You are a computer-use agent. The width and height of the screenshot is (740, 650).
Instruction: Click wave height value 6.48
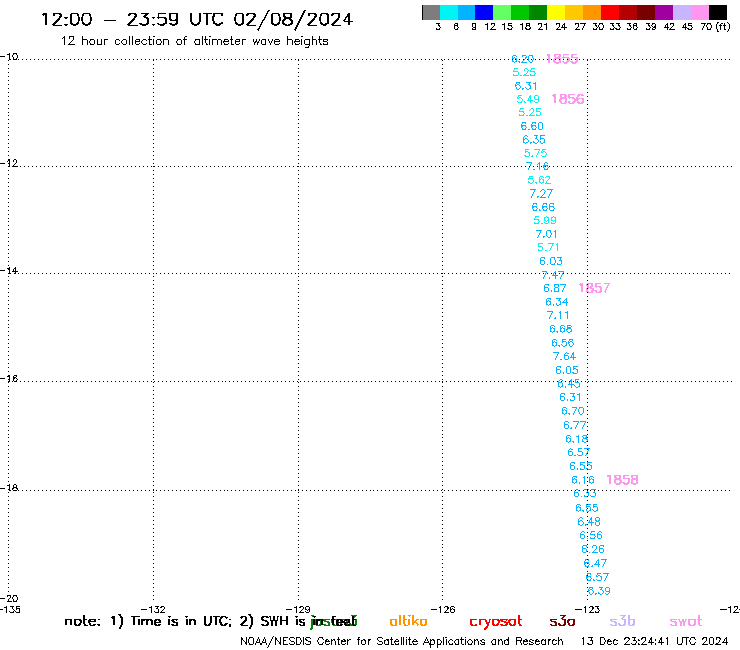tap(589, 522)
